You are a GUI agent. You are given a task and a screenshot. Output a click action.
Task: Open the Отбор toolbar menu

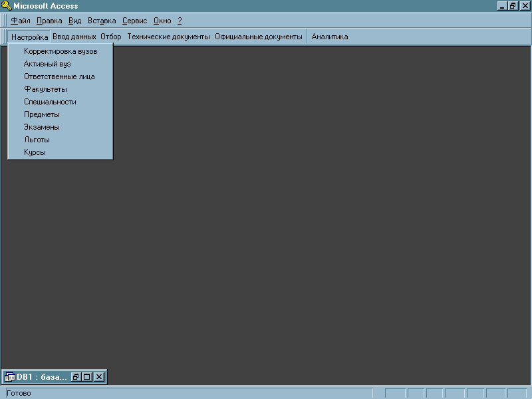point(111,37)
